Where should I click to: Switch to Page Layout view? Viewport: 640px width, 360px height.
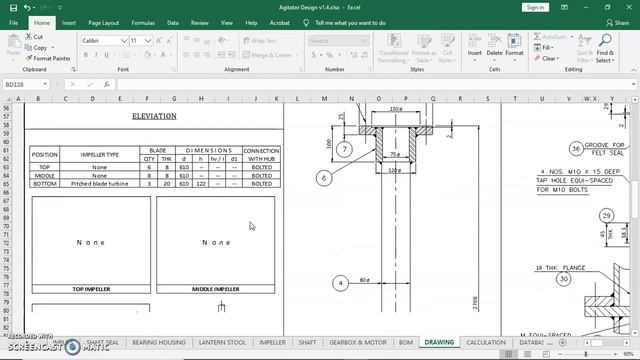pyautogui.click(x=527, y=354)
